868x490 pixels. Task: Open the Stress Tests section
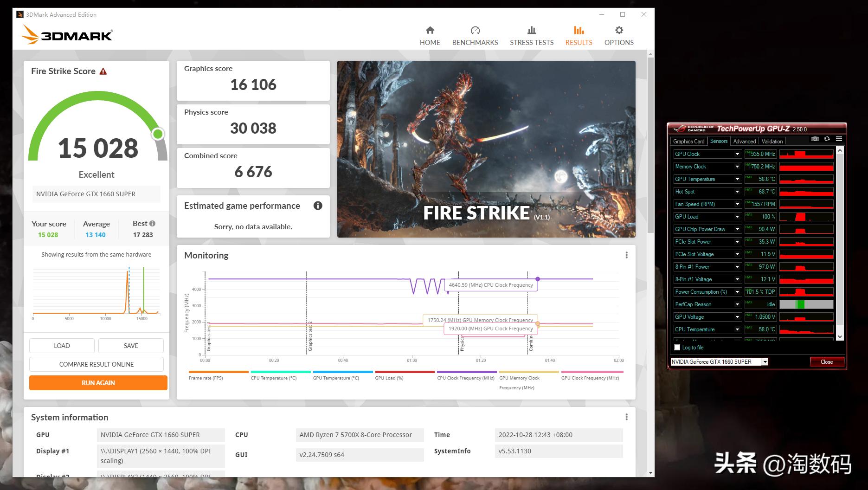pos(532,35)
